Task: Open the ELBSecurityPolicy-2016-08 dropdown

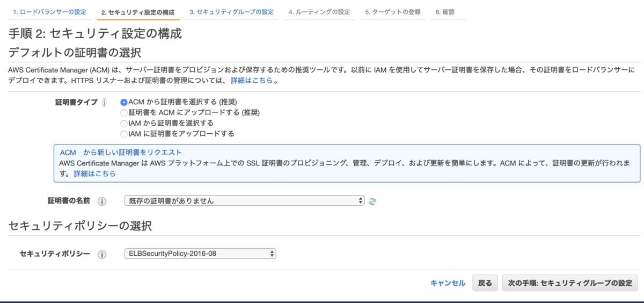Action: coord(200,254)
